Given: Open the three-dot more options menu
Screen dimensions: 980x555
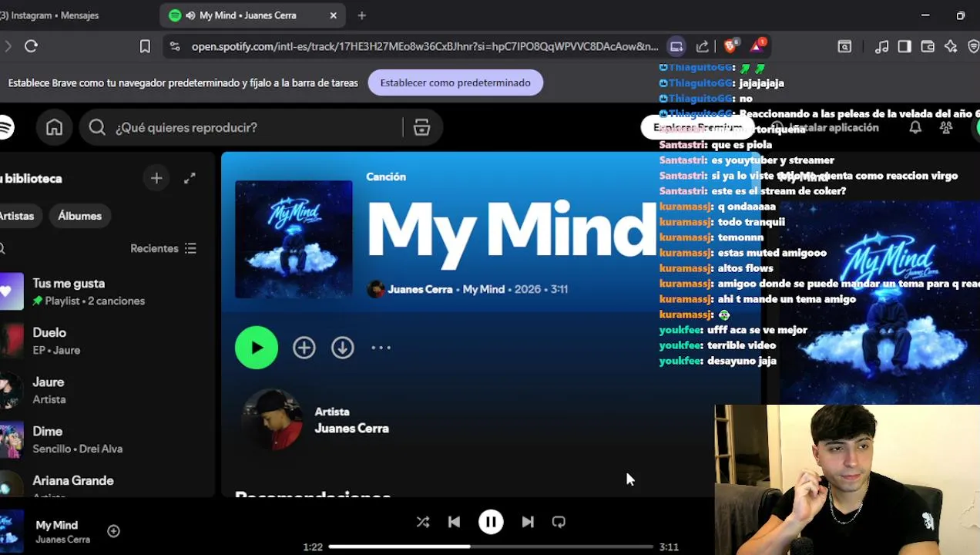Looking at the screenshot, I should (381, 348).
